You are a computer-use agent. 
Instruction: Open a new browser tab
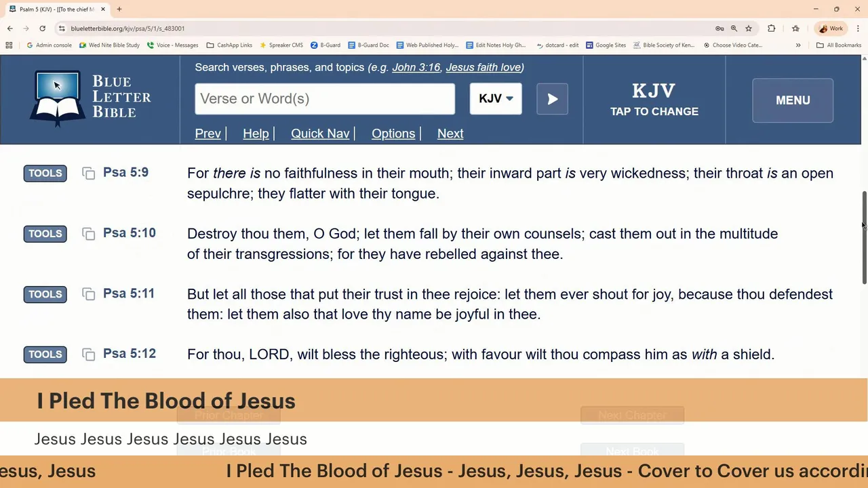[x=119, y=9]
